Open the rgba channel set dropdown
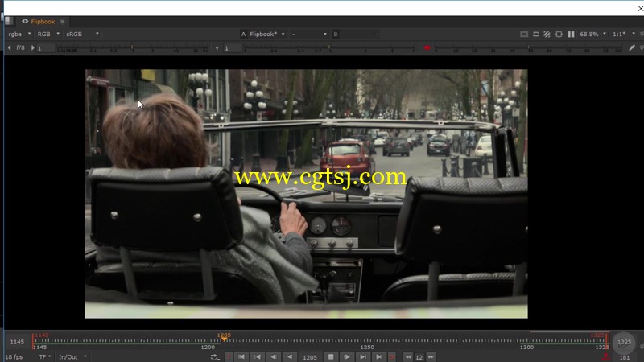This screenshot has width=644, height=362. click(19, 34)
